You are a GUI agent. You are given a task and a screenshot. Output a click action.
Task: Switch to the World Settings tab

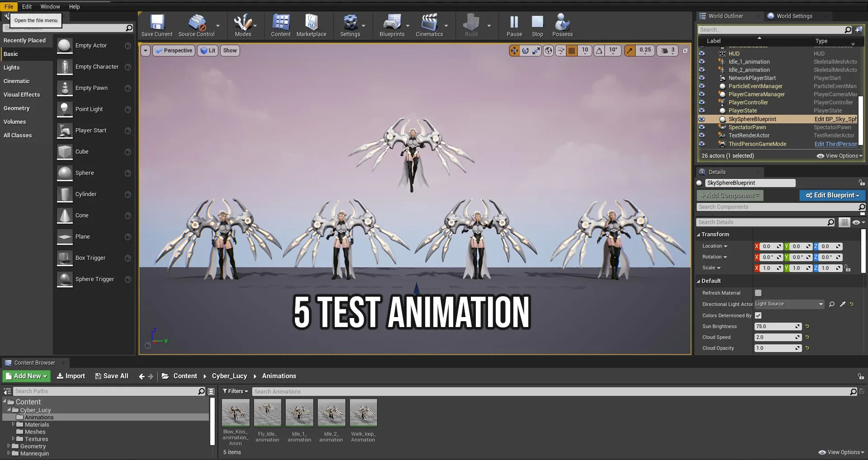click(794, 16)
